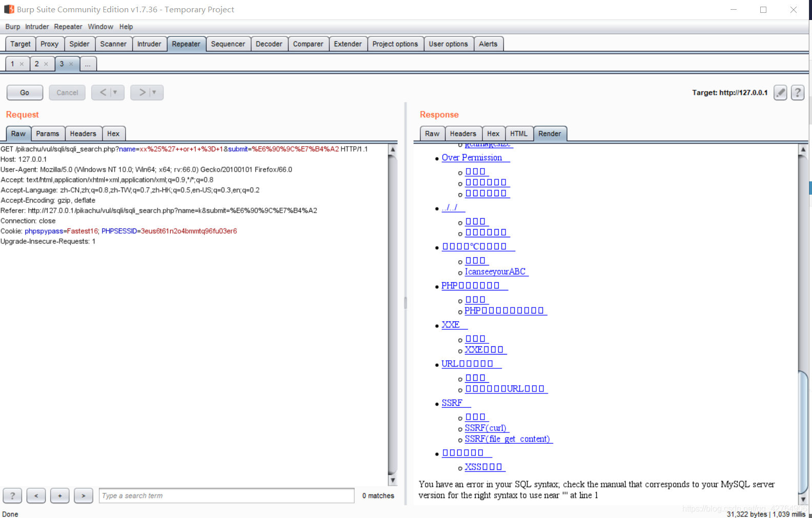Switch to the Spider tab

click(x=79, y=44)
